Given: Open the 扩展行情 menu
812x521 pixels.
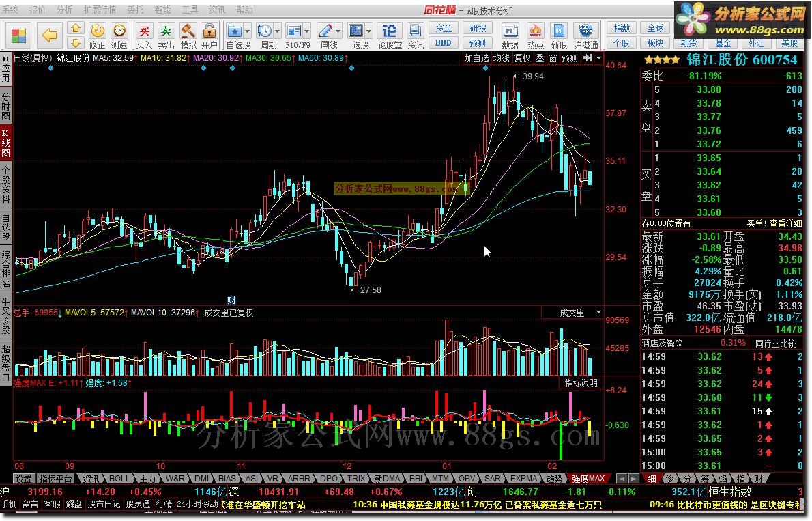Looking at the screenshot, I should tap(100, 10).
